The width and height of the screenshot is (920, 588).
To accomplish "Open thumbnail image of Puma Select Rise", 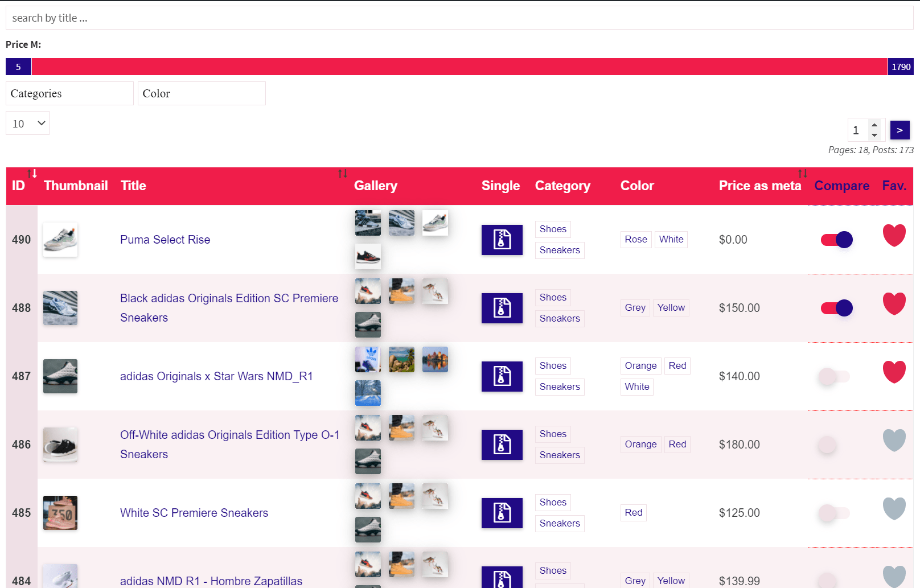I will pos(60,240).
